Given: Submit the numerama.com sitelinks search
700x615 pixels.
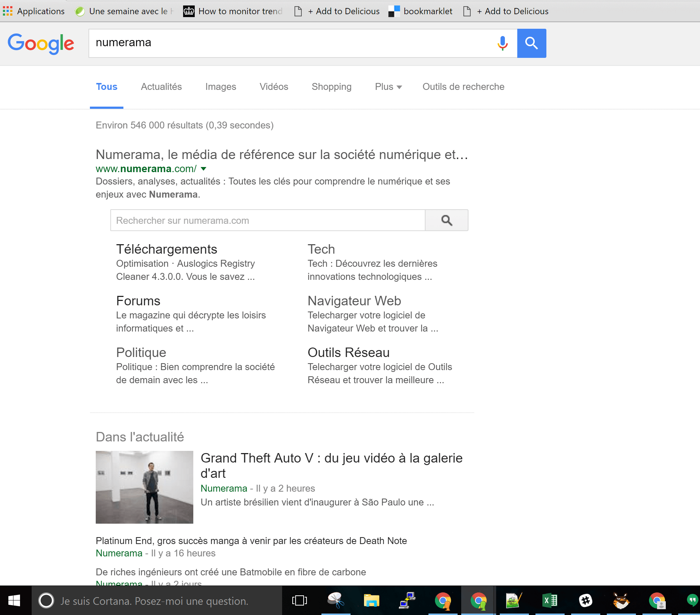Looking at the screenshot, I should click(x=447, y=220).
